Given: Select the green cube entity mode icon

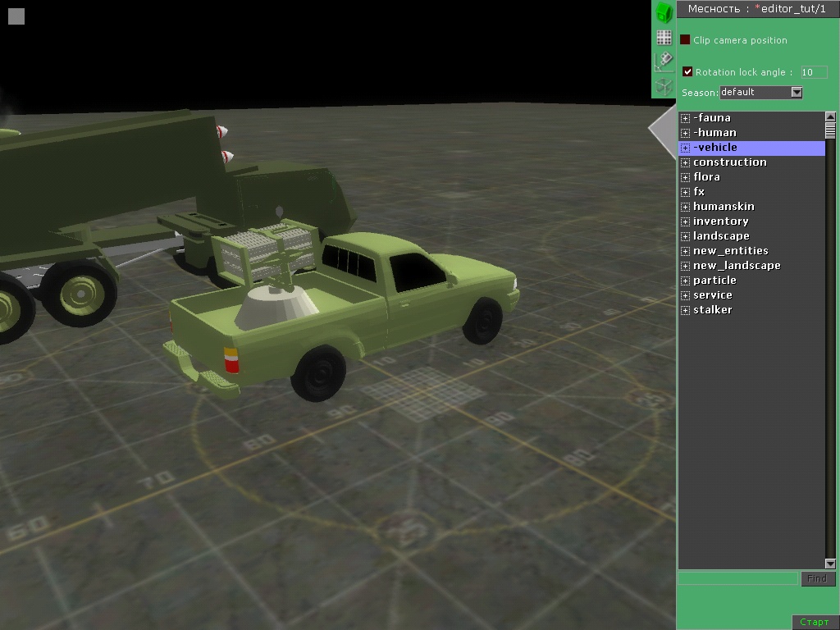Looking at the screenshot, I should point(664,12).
